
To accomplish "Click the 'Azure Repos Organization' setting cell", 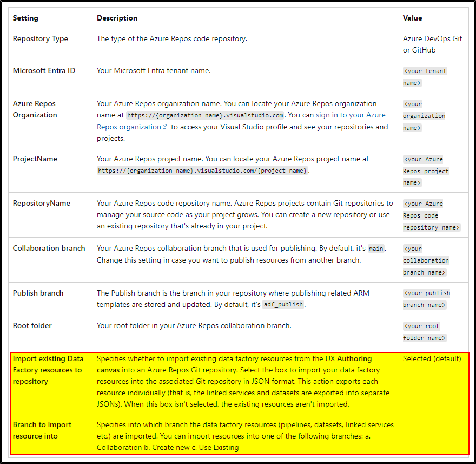I will (35, 109).
